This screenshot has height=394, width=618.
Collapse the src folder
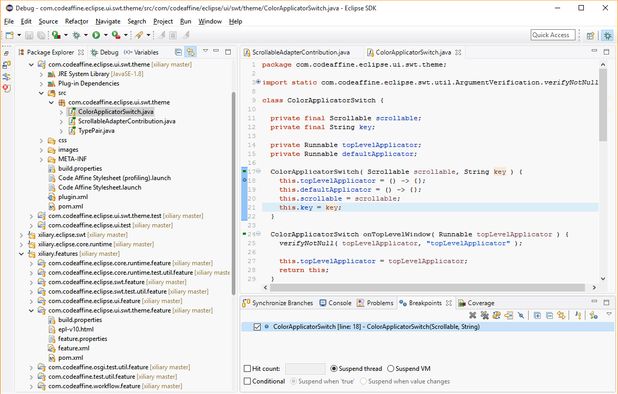coord(41,93)
